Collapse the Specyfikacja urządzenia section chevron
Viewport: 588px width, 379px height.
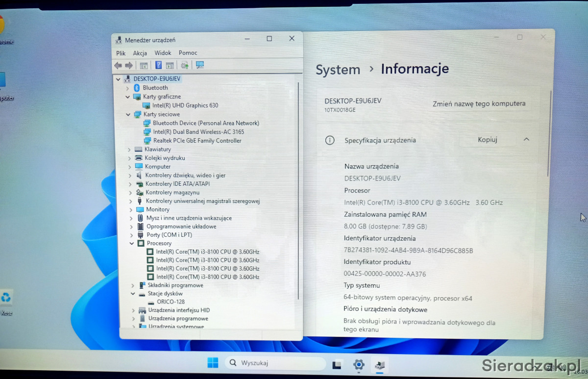526,140
